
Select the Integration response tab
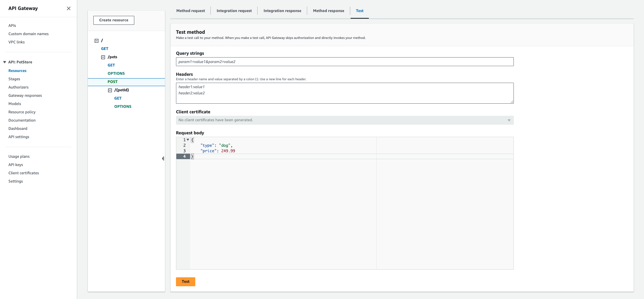[x=282, y=11]
